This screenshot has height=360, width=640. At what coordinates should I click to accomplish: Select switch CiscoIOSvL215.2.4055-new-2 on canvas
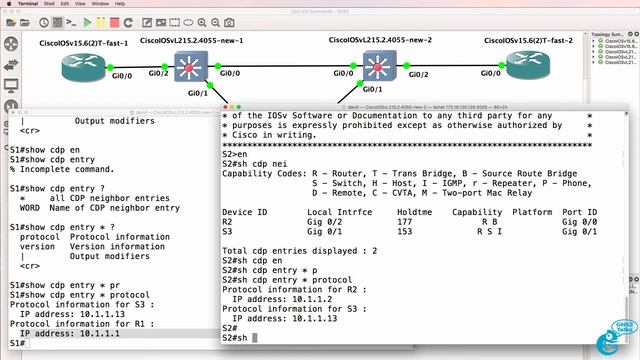[380, 66]
